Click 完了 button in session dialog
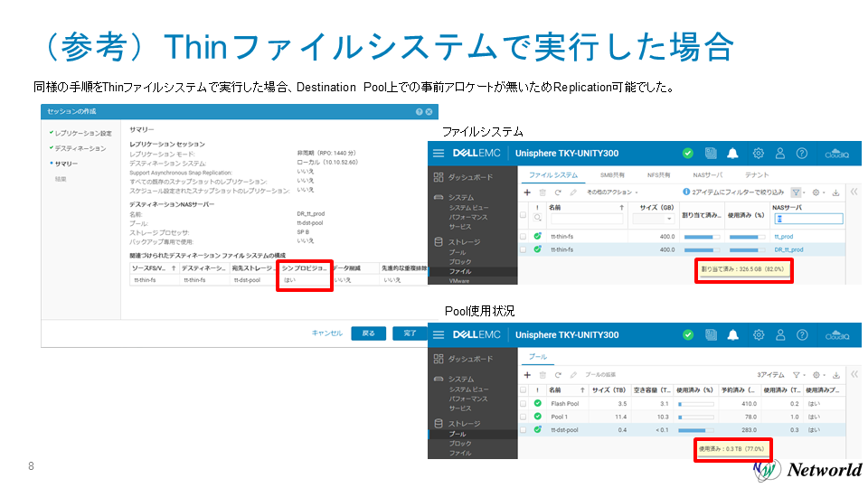 (410, 333)
